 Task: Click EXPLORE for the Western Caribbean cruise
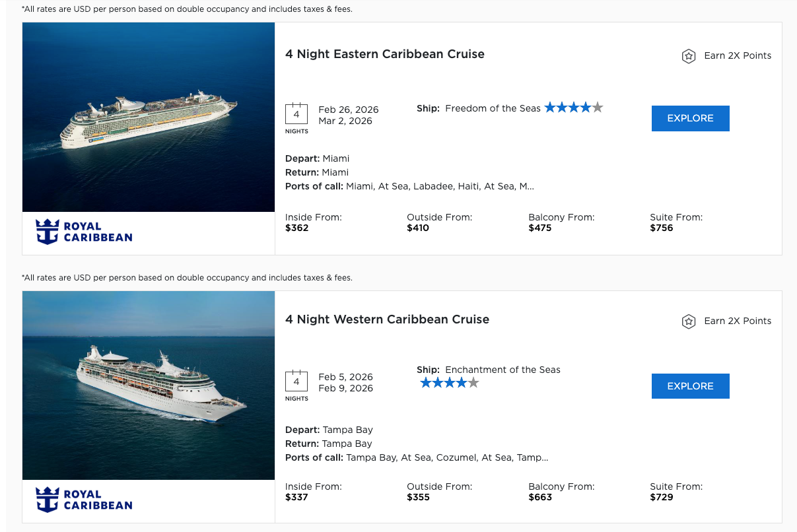coord(690,385)
